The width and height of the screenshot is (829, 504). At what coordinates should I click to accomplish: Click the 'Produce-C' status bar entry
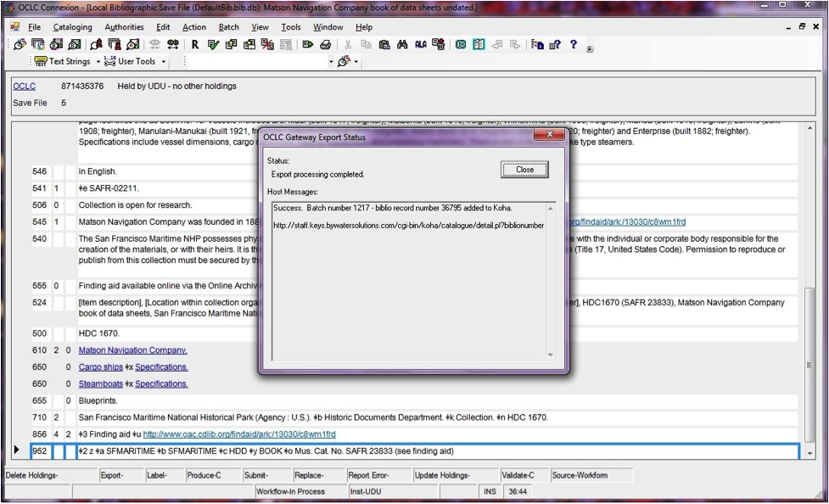pos(204,475)
